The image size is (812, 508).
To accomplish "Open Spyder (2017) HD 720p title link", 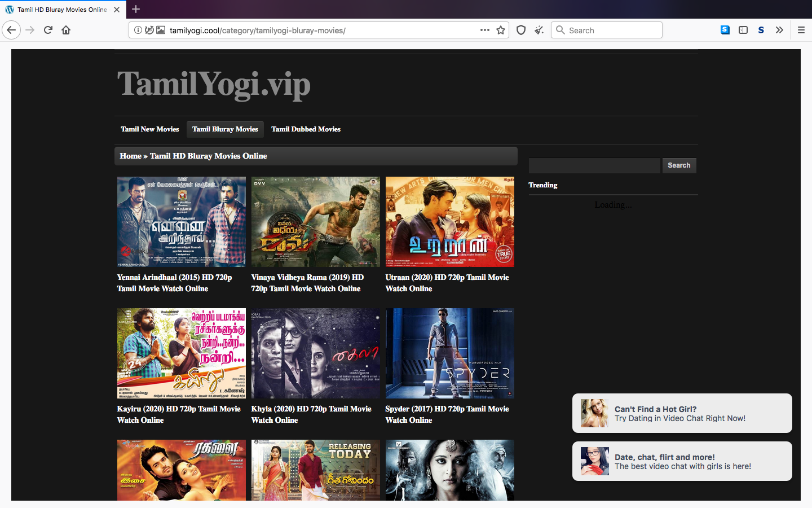I will coord(447,414).
